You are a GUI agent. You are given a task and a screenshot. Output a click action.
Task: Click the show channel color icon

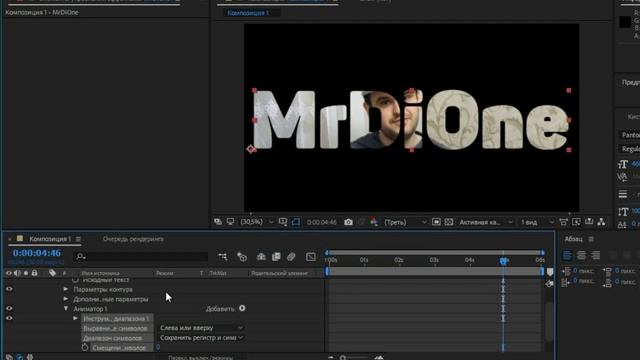(x=374, y=222)
